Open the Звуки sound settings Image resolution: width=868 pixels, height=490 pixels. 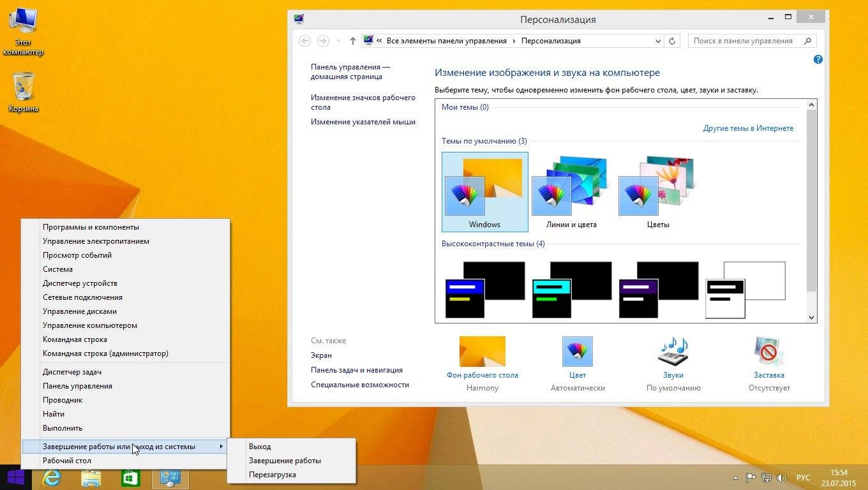[x=673, y=364]
